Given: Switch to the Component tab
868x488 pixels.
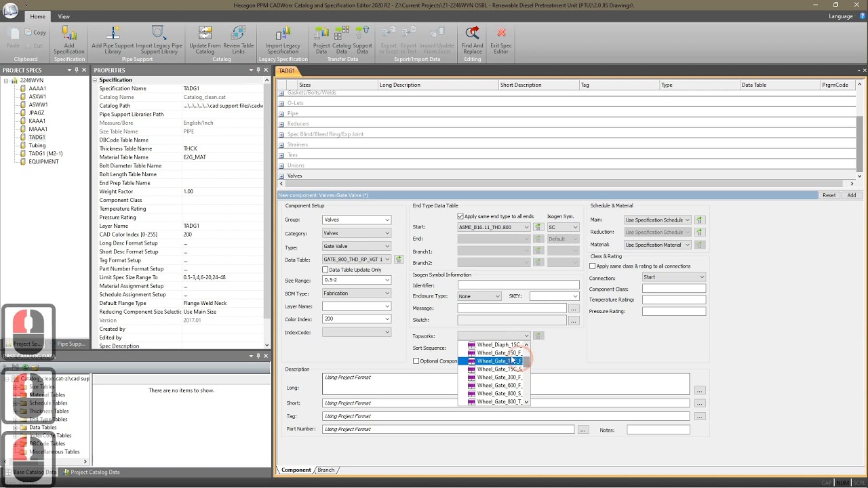Looking at the screenshot, I should 296,470.
